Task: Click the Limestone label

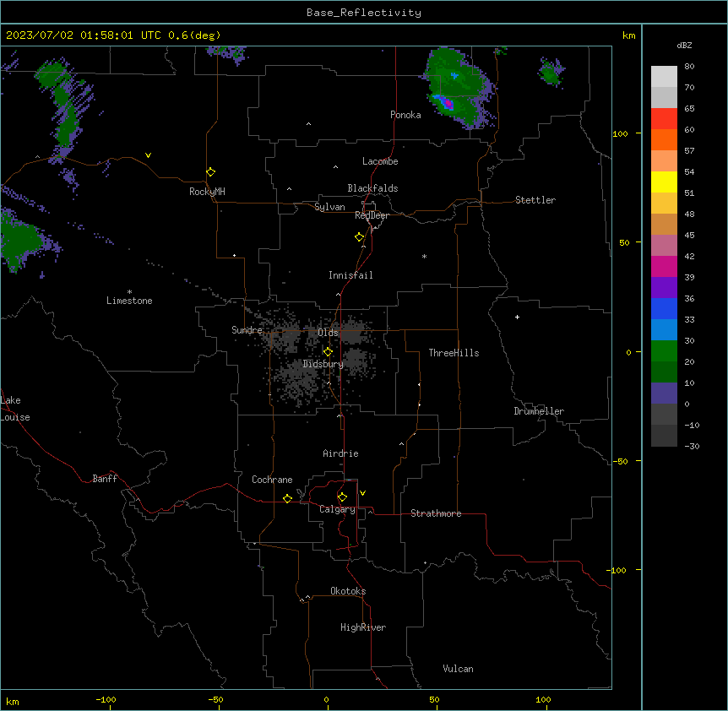Action: tap(129, 301)
